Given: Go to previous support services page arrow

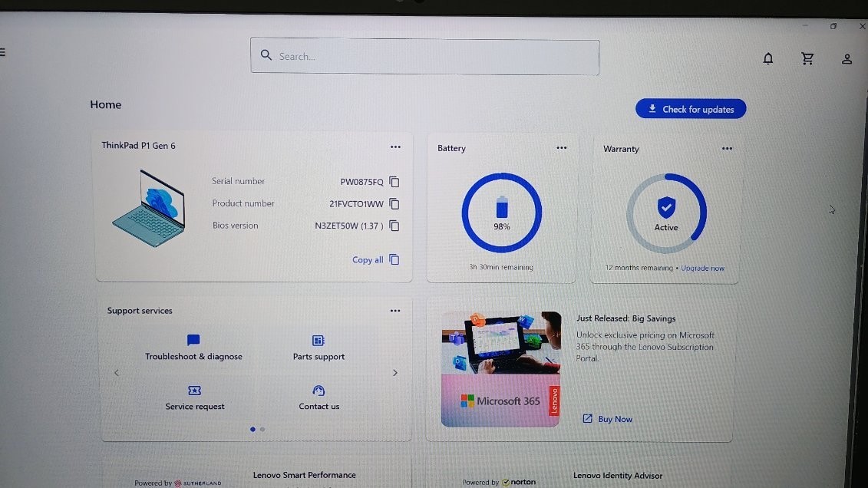Looking at the screenshot, I should click(x=116, y=373).
